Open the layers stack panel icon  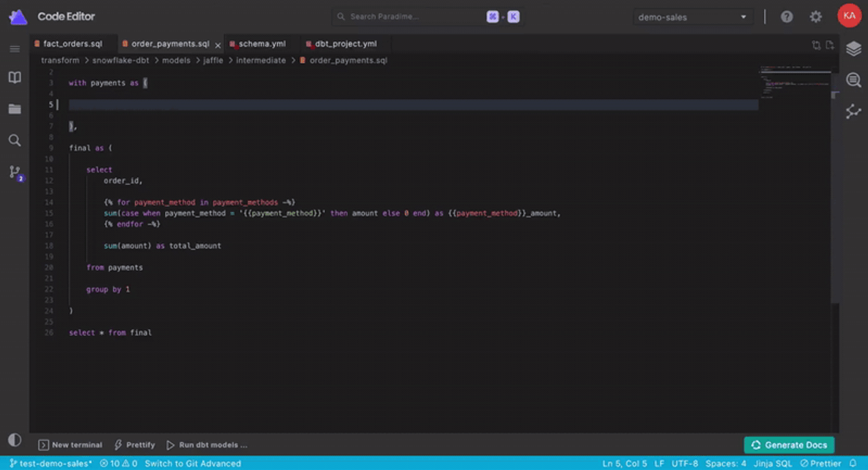(854, 48)
